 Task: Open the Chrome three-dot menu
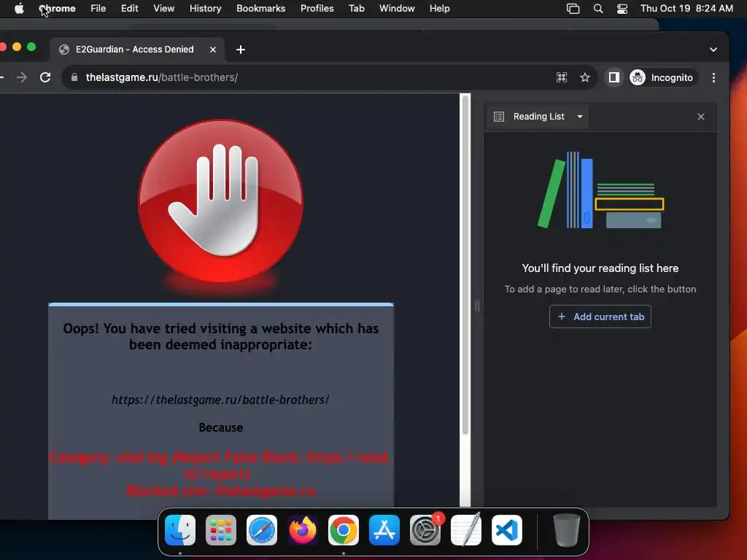[x=713, y=77]
